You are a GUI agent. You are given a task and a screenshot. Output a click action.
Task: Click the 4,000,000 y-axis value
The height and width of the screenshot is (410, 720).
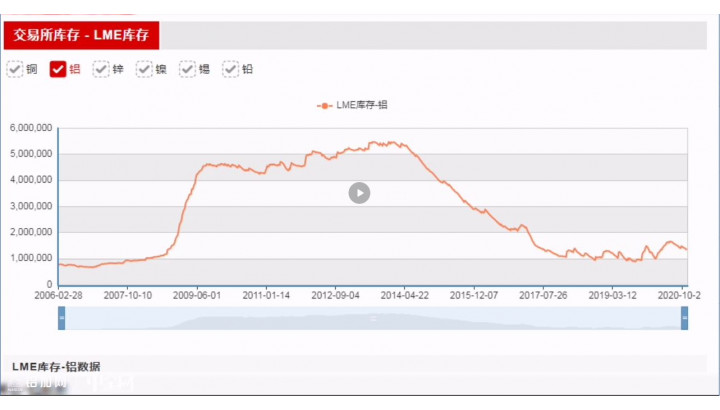tap(31, 180)
